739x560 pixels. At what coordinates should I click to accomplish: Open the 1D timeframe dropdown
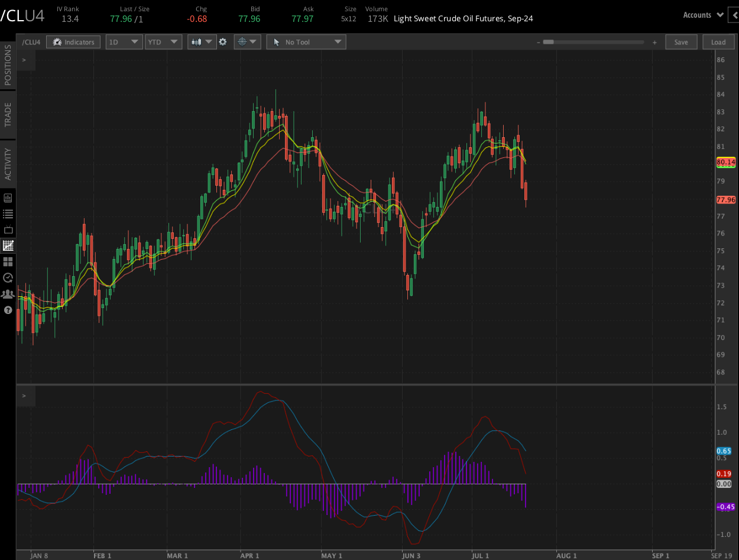coord(124,41)
